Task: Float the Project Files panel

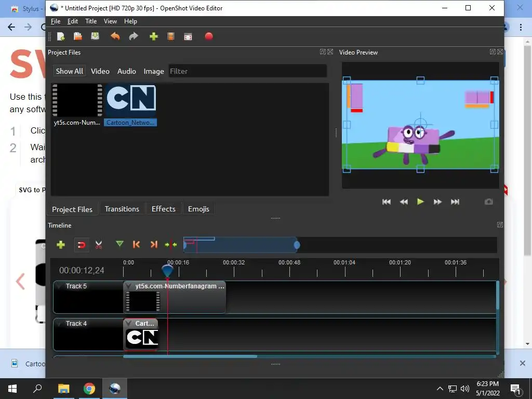Action: coord(323,52)
